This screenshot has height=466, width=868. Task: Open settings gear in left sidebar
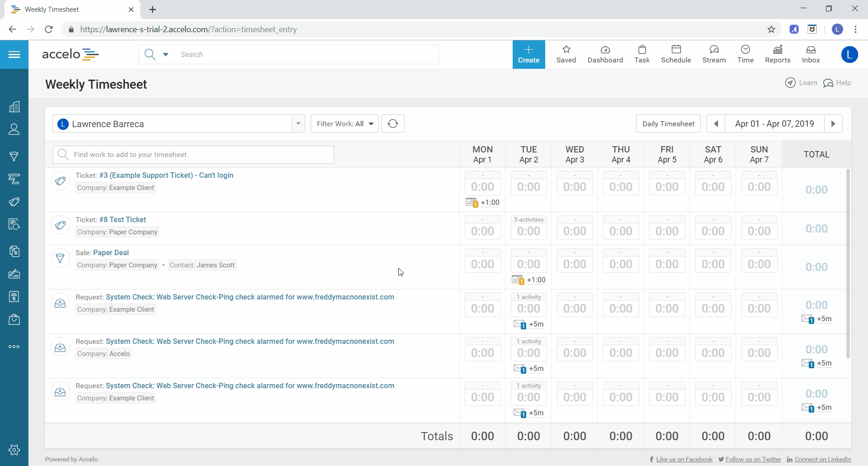(14, 450)
